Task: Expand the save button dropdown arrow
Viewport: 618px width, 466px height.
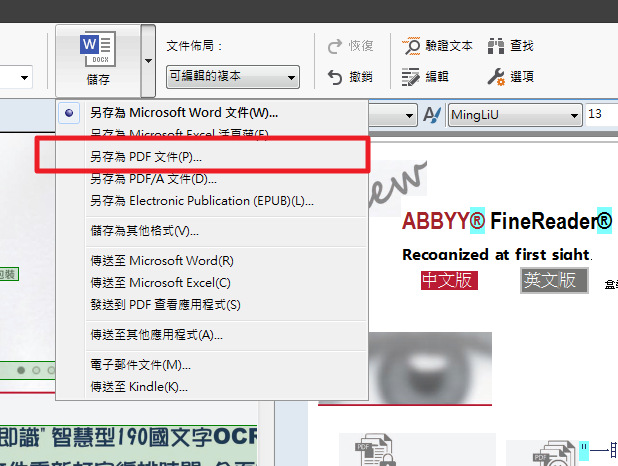Action: [148, 60]
